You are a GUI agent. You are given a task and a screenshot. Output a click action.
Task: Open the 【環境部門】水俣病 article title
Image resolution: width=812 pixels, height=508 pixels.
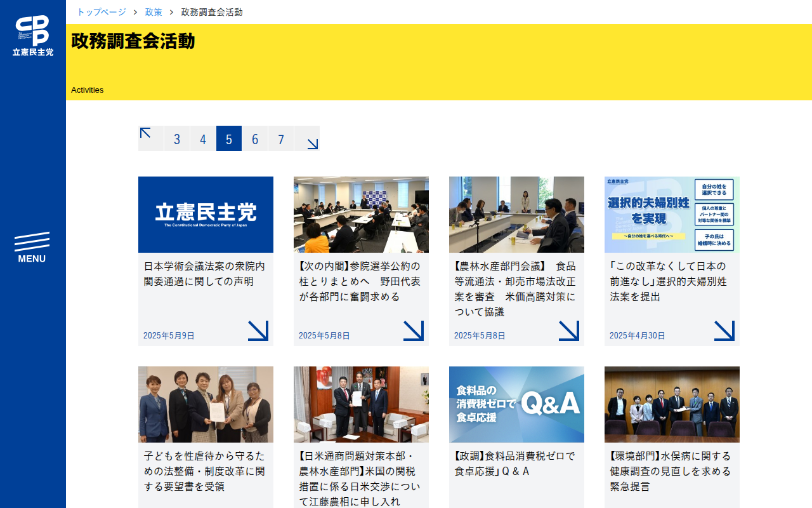pyautogui.click(x=671, y=471)
